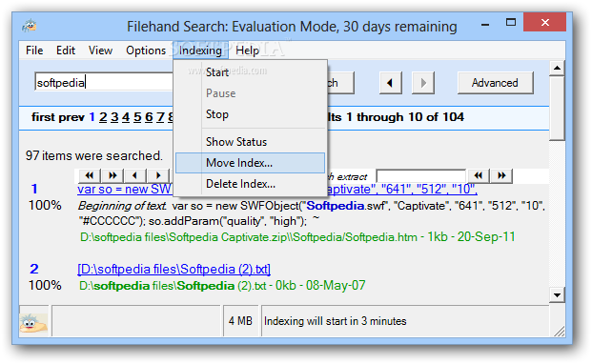Go to results page 2
The image size is (592, 364).
103,117
